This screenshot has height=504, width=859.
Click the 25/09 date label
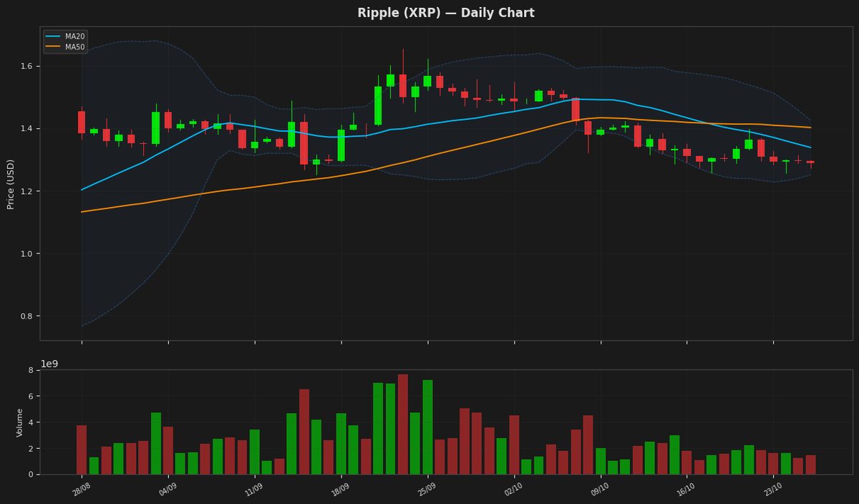click(427, 490)
